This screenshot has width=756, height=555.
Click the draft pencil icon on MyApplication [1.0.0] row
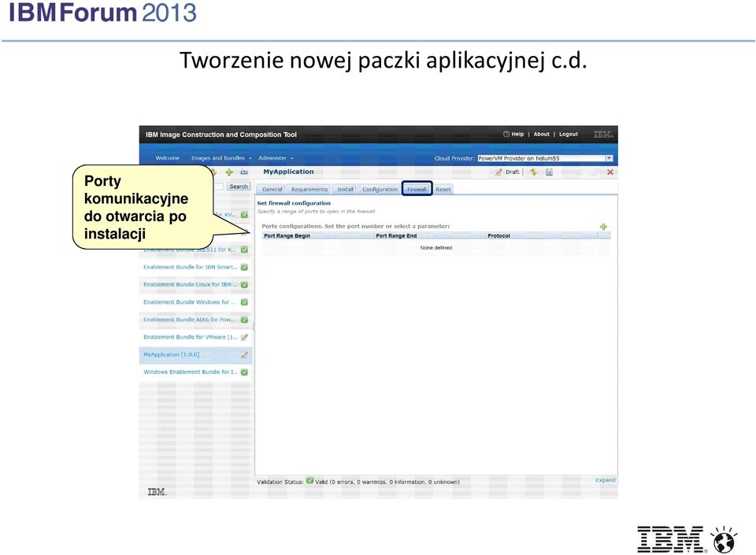click(244, 355)
